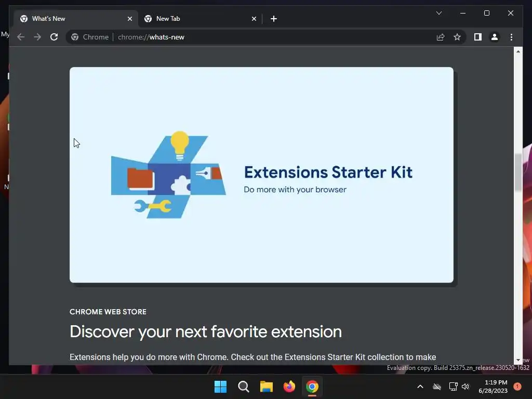Show hidden system tray icons

point(420,387)
